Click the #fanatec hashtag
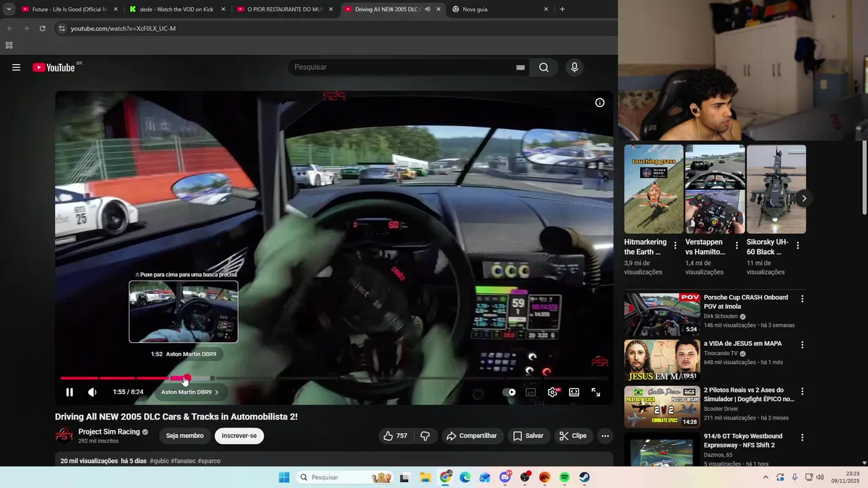The width and height of the screenshot is (868, 488). pyautogui.click(x=183, y=461)
